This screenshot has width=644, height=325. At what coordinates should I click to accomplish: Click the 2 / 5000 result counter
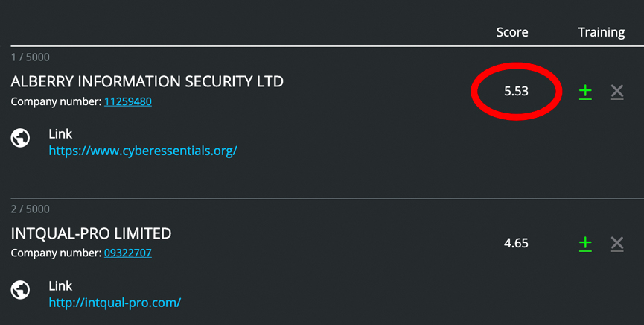[30, 209]
